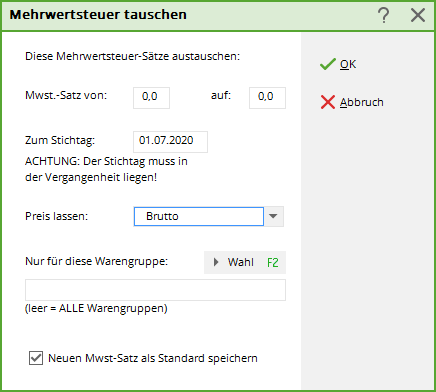Cancel via the Abbruch button text
The image size is (436, 392).
coord(362,102)
